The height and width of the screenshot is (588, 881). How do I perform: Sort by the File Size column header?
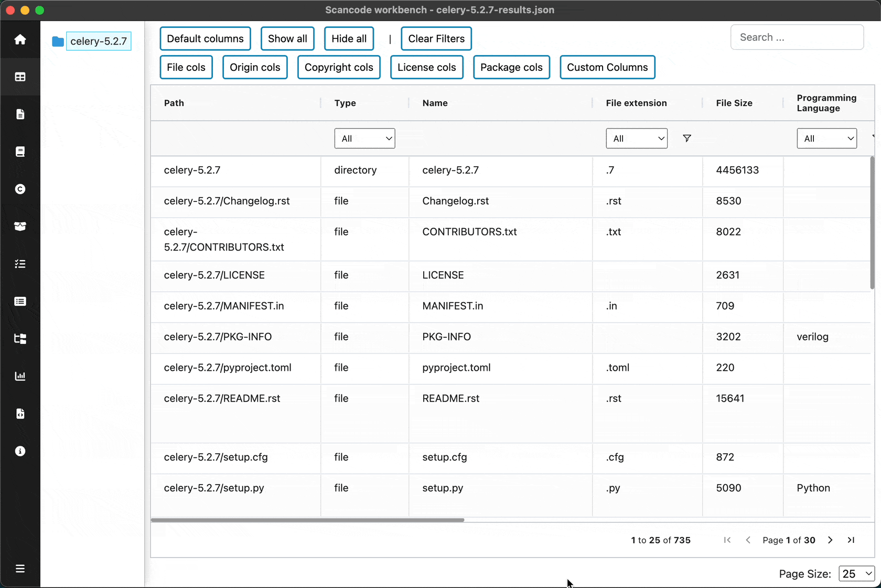[734, 103]
